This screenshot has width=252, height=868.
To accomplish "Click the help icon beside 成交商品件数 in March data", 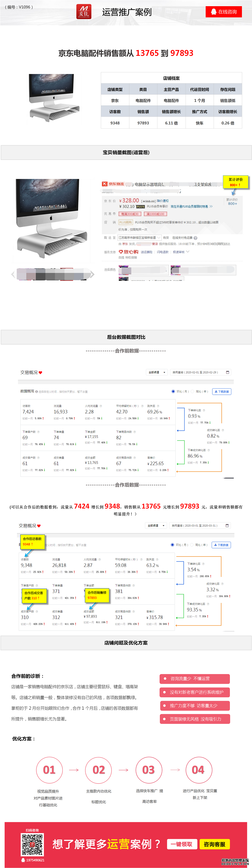I will pyautogui.click(x=134, y=612).
